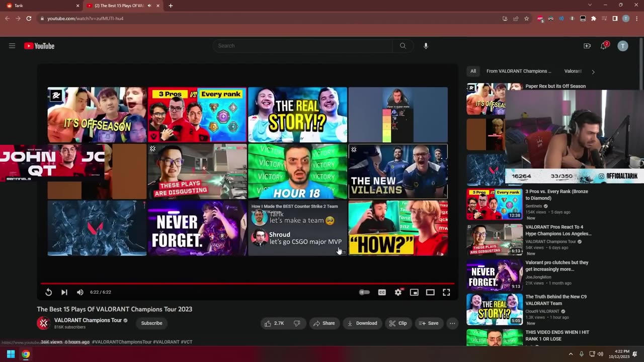Like the video (2.7K)

[274, 323]
